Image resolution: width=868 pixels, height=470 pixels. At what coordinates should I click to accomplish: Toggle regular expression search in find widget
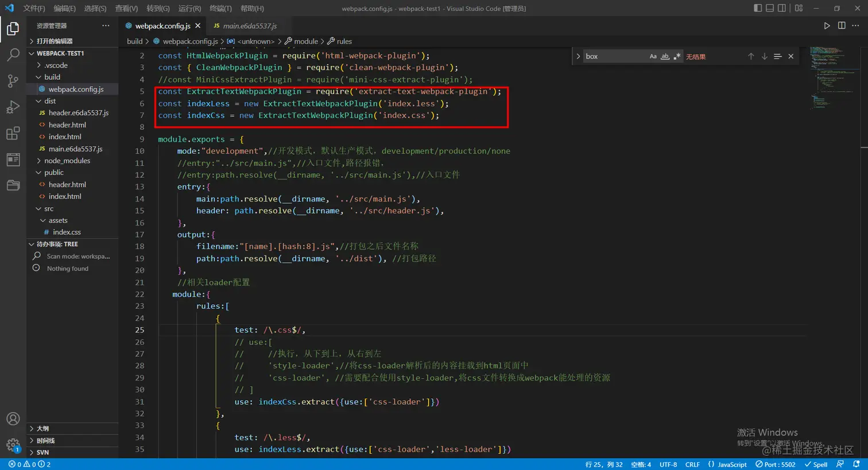point(677,56)
